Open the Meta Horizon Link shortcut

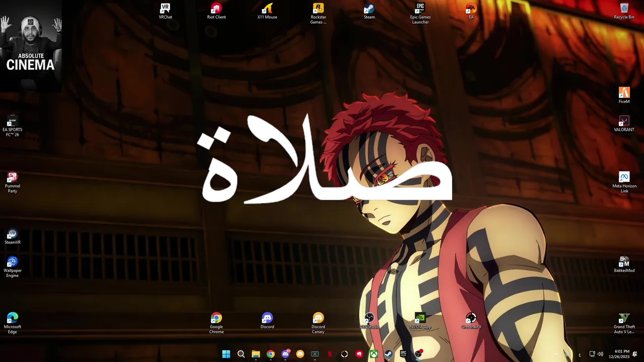[624, 183]
